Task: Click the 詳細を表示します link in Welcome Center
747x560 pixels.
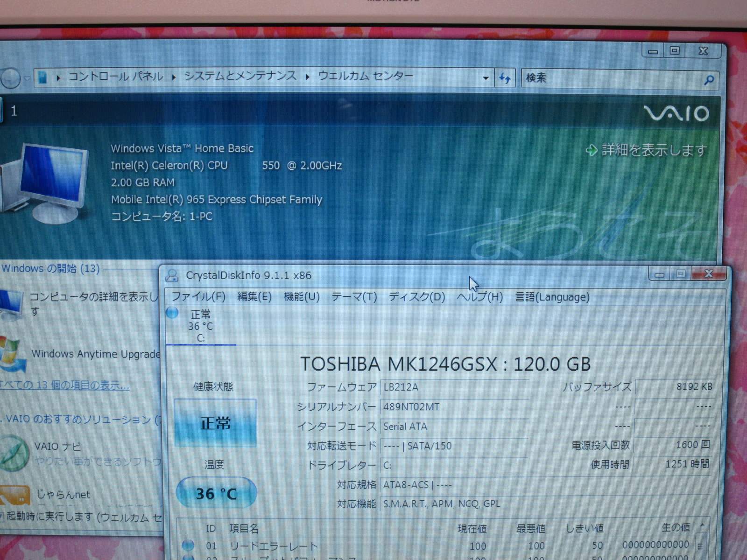Action: click(654, 150)
